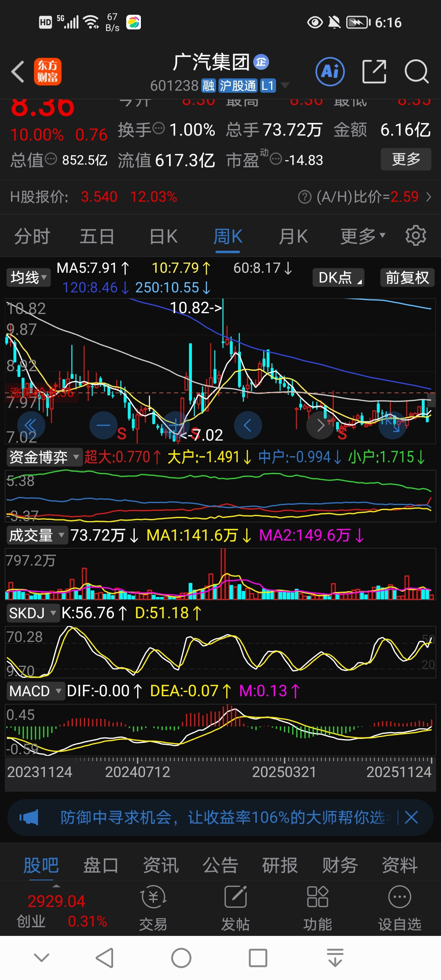Tap the 企 enterprise badge beside stock name
The height and width of the screenshot is (980, 441).
pos(261,62)
